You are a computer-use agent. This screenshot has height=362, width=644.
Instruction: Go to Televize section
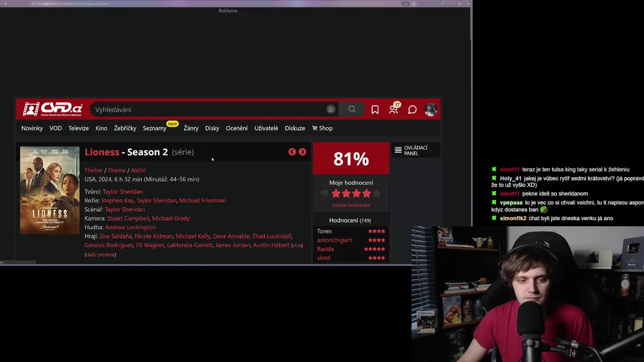tap(78, 128)
